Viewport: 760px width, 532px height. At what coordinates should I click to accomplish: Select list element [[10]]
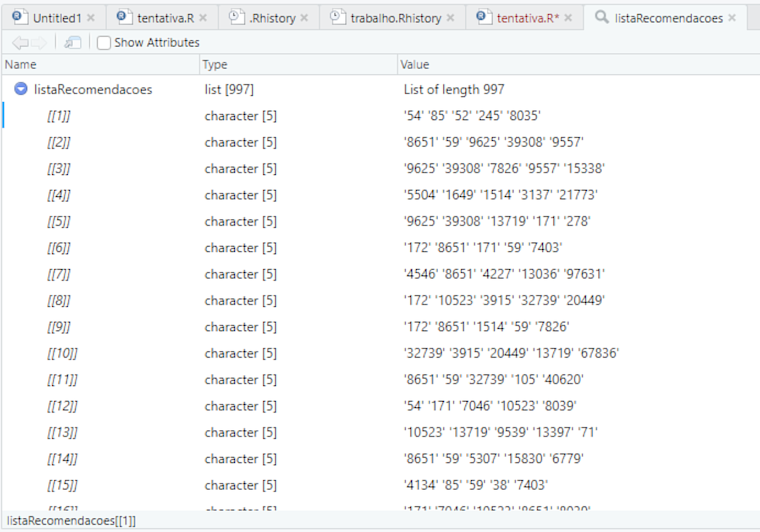point(381,353)
